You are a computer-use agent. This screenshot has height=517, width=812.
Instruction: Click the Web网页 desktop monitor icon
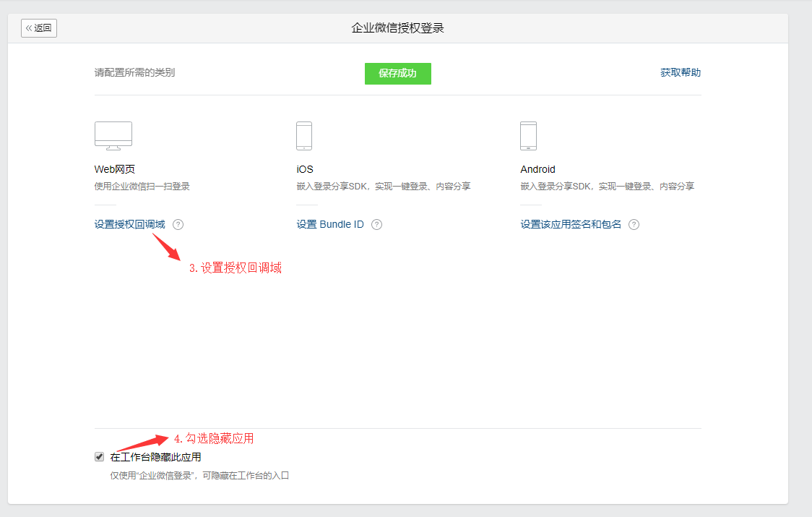click(x=113, y=135)
